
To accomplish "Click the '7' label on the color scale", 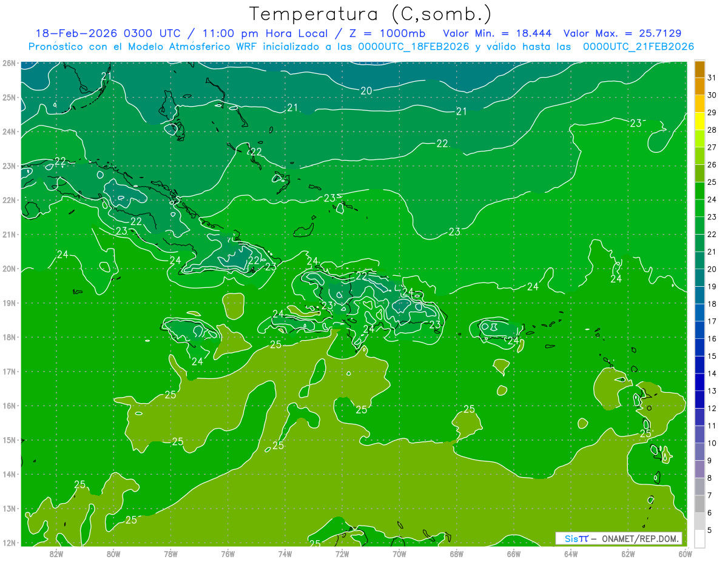I will 710,495.
